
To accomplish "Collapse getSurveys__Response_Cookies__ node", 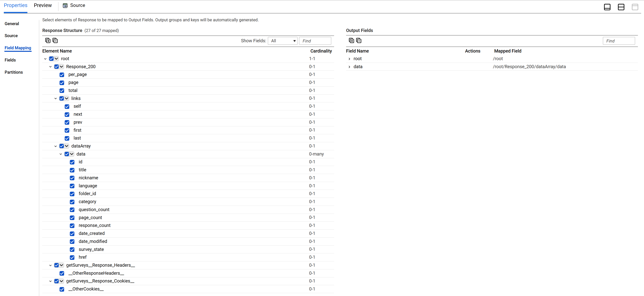I will pos(50,281).
